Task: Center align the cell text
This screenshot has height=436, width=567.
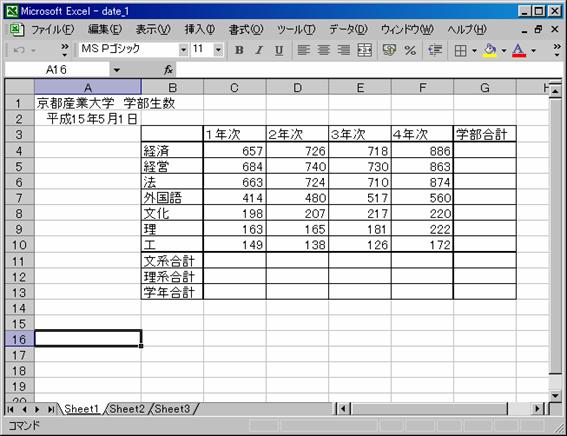Action: click(x=324, y=50)
